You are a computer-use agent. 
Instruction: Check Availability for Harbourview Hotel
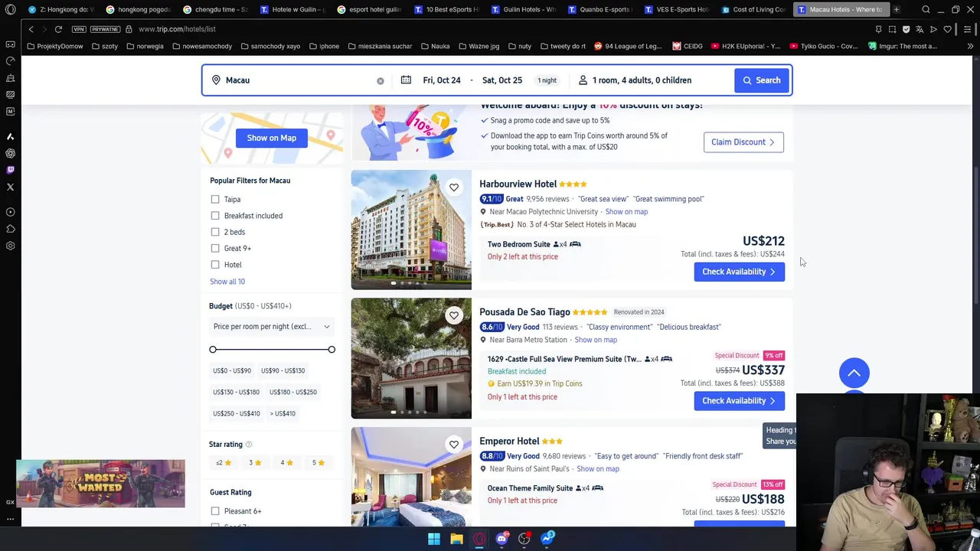[739, 272]
